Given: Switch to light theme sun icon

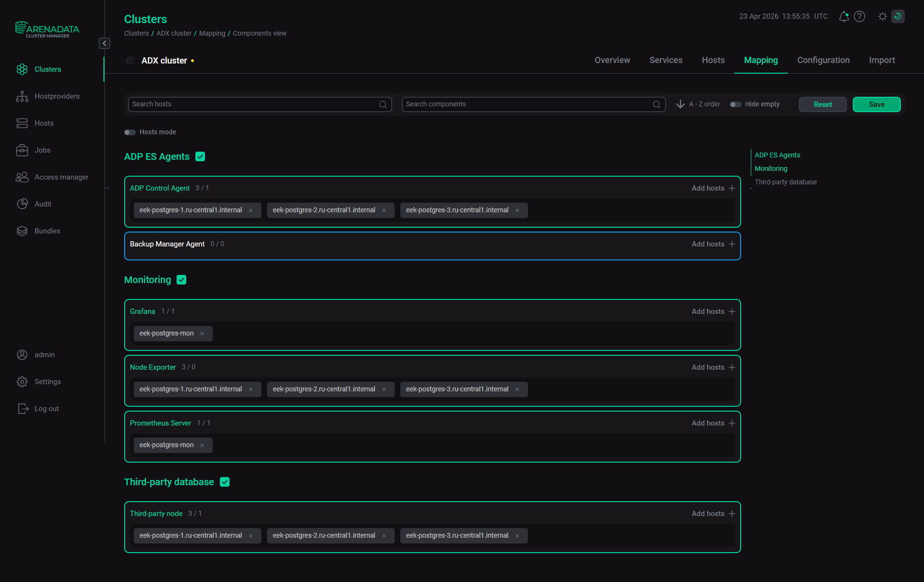Looking at the screenshot, I should pos(882,16).
